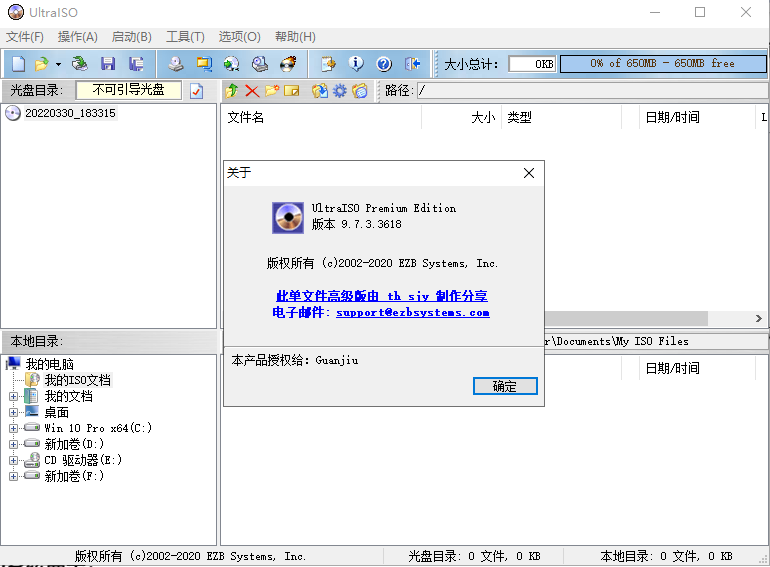
Task: Click the Compress ISO toolbar icon
Action: tap(204, 64)
